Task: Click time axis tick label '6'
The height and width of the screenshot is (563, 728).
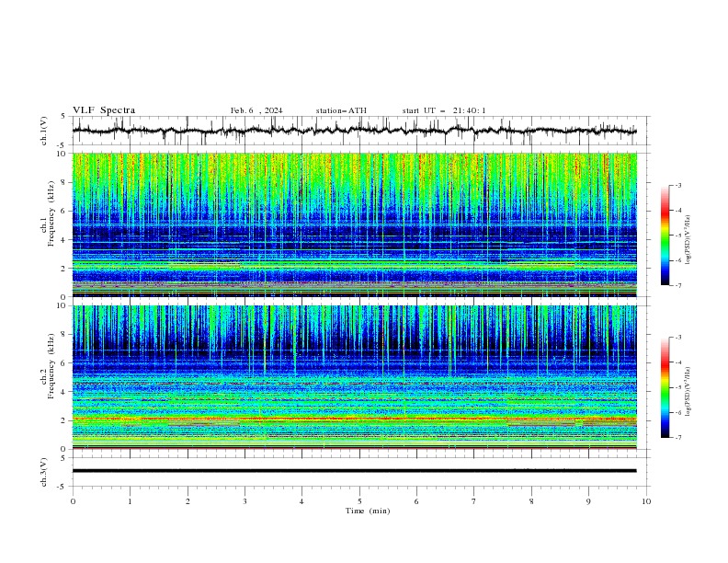Action: 416,501
